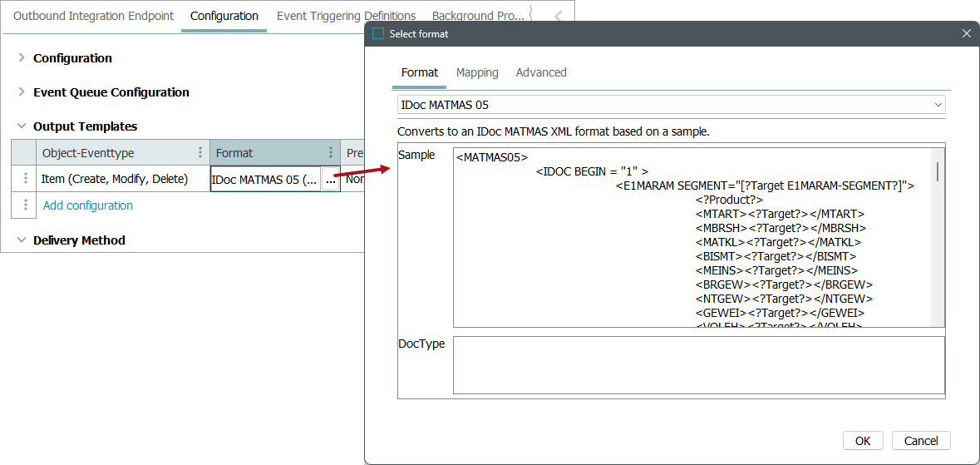
Task: Click row handle dots beside Add configuration
Action: [25, 205]
